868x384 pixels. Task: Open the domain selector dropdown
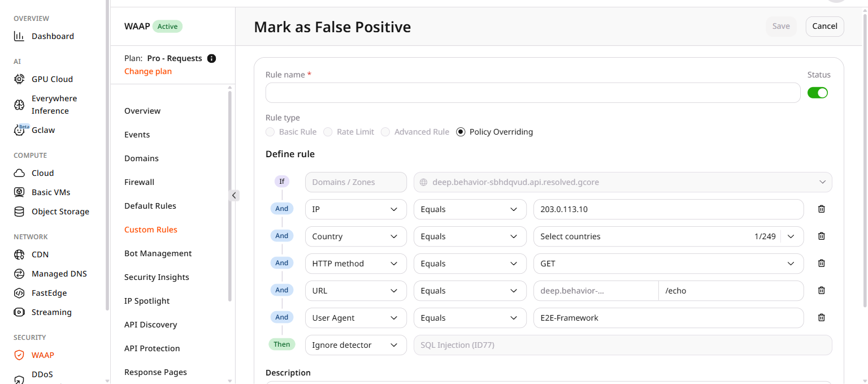tap(623, 182)
